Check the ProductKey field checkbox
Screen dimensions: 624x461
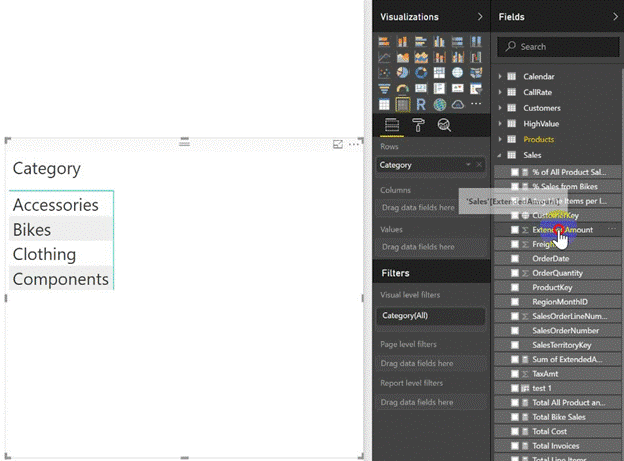(x=515, y=287)
